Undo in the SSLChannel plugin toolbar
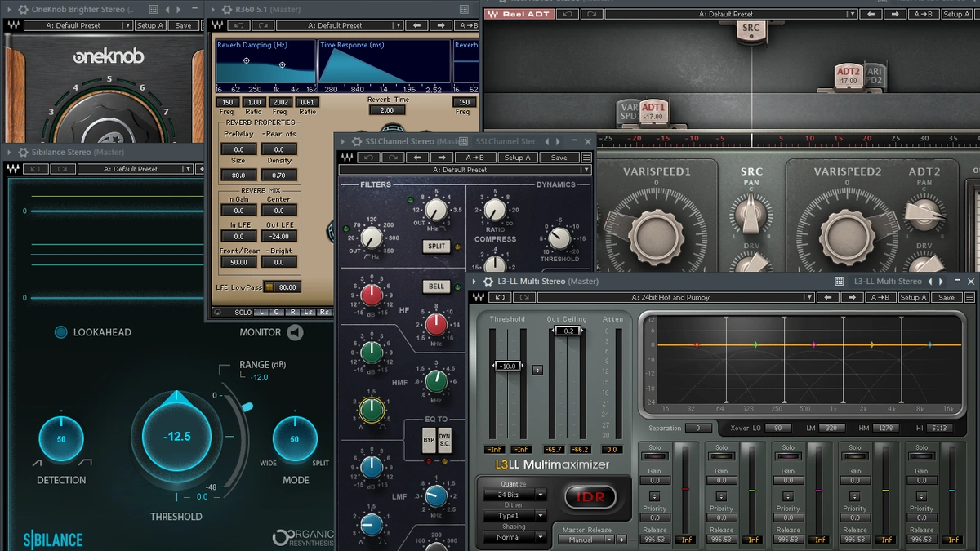The width and height of the screenshot is (980, 551). 369,158
